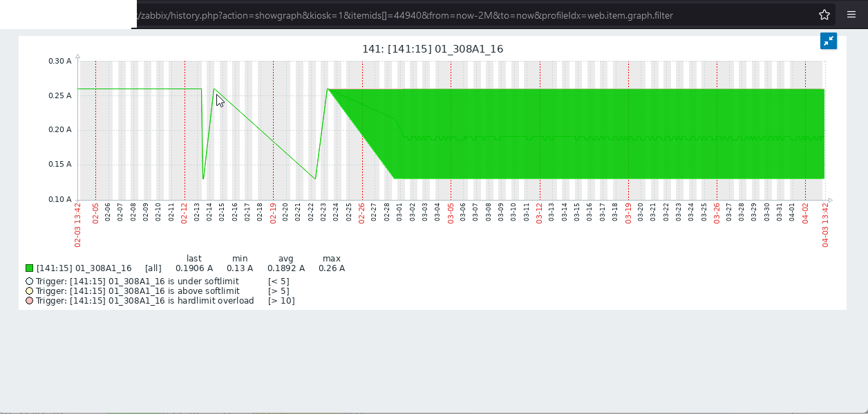Click the 0.30 A label on the Y axis

[x=59, y=61]
